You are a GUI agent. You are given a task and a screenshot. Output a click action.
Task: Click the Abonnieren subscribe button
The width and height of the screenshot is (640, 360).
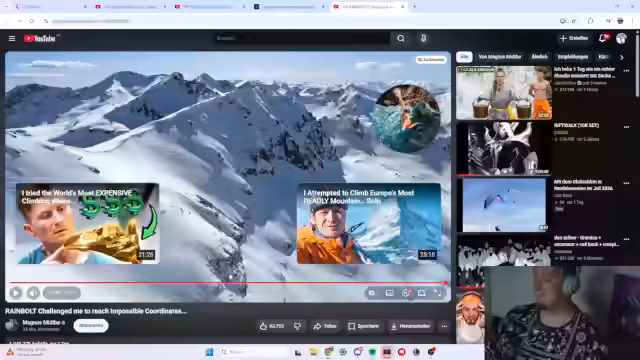tap(91, 326)
